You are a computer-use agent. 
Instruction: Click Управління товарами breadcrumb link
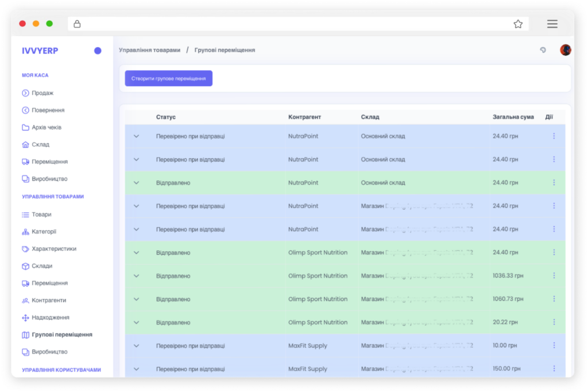(149, 50)
